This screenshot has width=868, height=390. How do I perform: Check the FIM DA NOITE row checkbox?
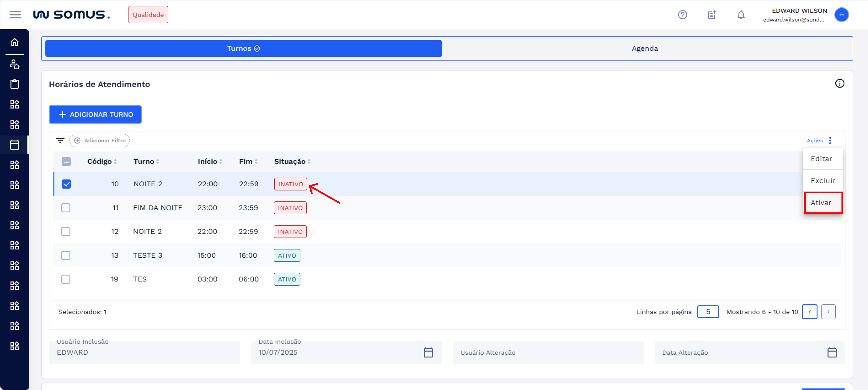pyautogui.click(x=66, y=208)
